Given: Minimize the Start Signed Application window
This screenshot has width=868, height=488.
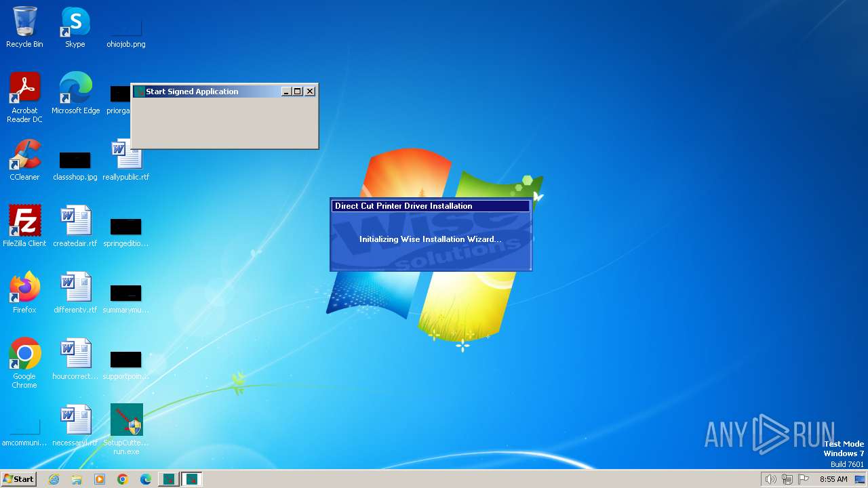Looking at the screenshot, I should click(x=286, y=91).
